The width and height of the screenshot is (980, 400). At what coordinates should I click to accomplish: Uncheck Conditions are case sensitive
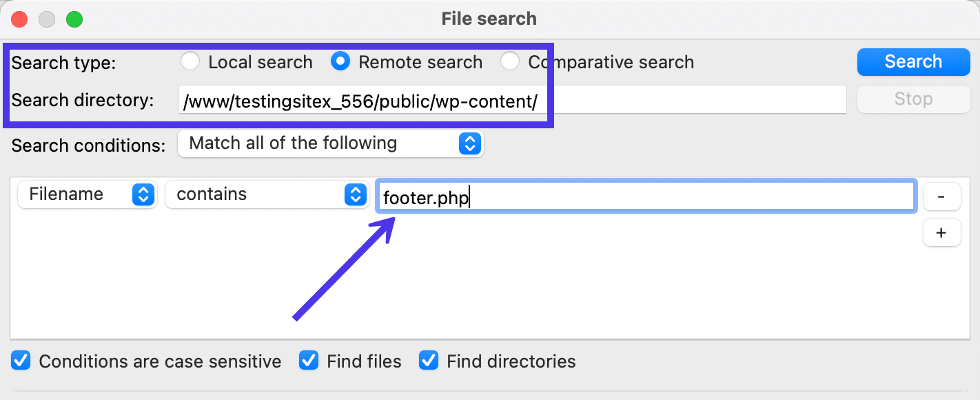click(21, 361)
